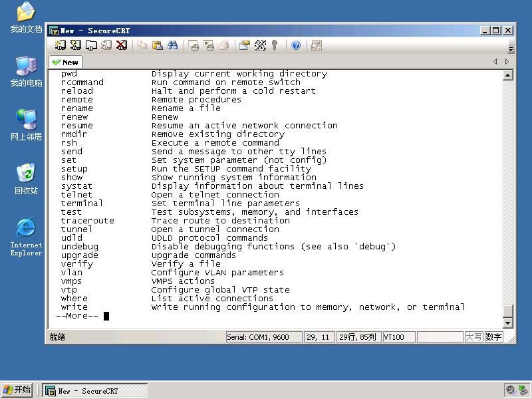
Task: Select the New session tab
Action: 66,63
